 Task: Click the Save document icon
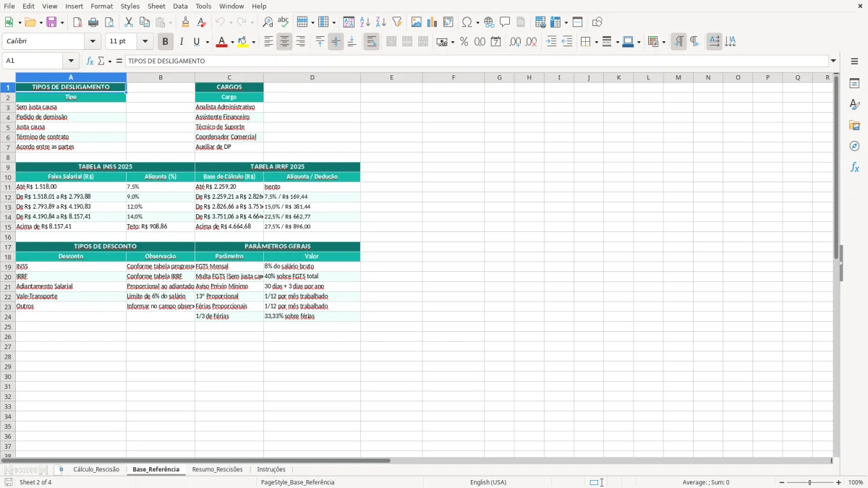pyautogui.click(x=51, y=22)
